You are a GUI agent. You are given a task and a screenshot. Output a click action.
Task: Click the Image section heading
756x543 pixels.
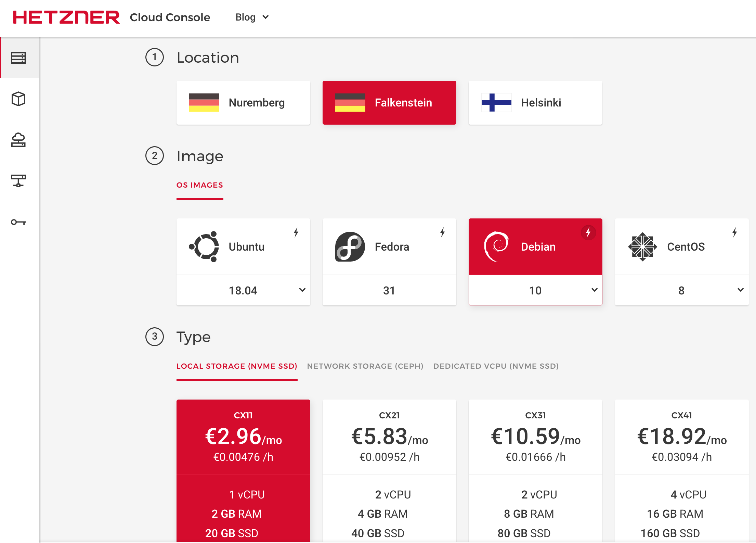[200, 156]
